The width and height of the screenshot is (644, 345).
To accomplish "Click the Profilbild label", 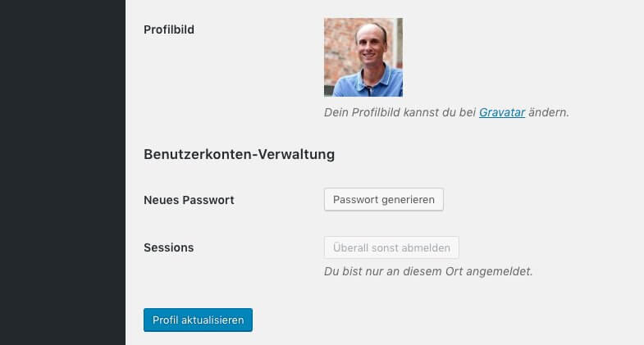I will (x=169, y=30).
